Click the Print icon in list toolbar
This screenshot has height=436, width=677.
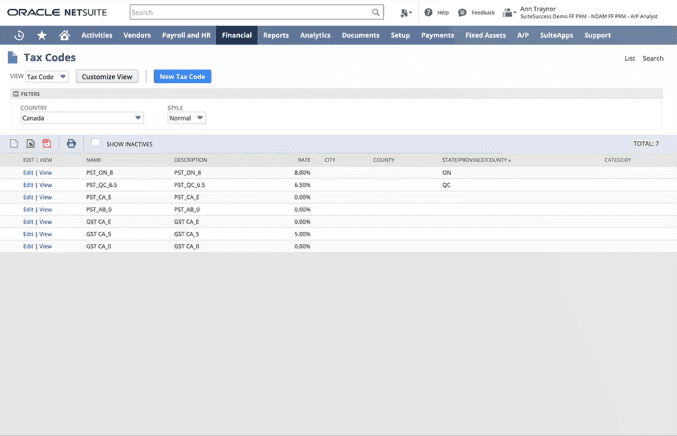(x=71, y=144)
